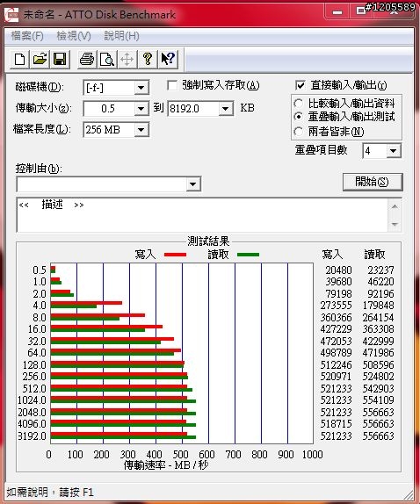Viewport: 420px width, 504px height.
Task: Click the read value 508596
Action: click(378, 364)
